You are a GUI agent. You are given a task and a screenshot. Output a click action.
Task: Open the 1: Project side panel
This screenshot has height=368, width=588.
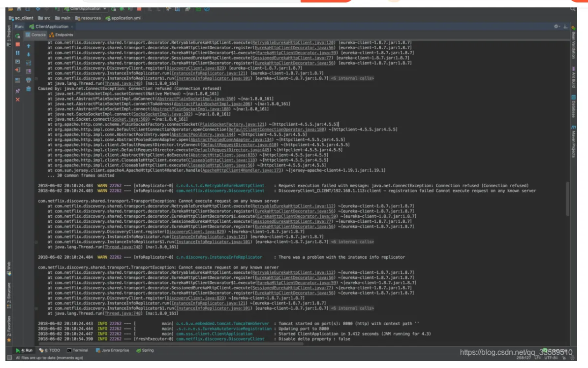pos(9,36)
